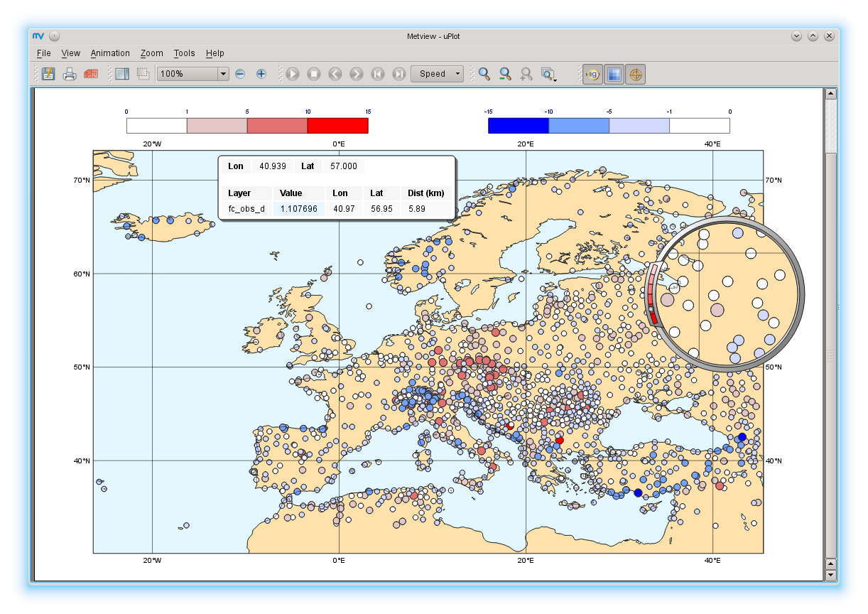The height and width of the screenshot is (614, 868).
Task: Click the bright red 10-15 legend box
Action: 337,126
